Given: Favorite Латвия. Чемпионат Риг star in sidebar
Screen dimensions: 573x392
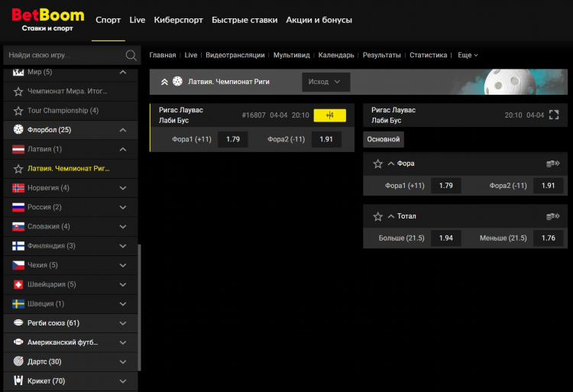Looking at the screenshot, I should click(18, 169).
